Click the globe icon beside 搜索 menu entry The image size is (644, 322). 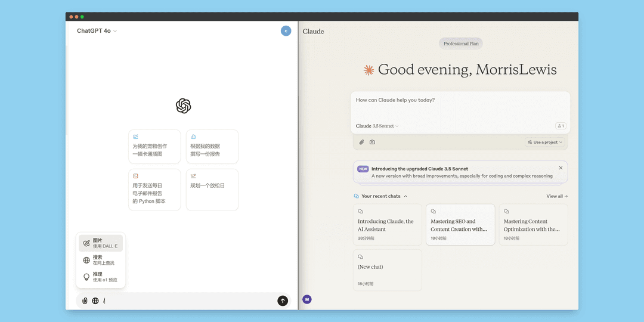(x=86, y=260)
